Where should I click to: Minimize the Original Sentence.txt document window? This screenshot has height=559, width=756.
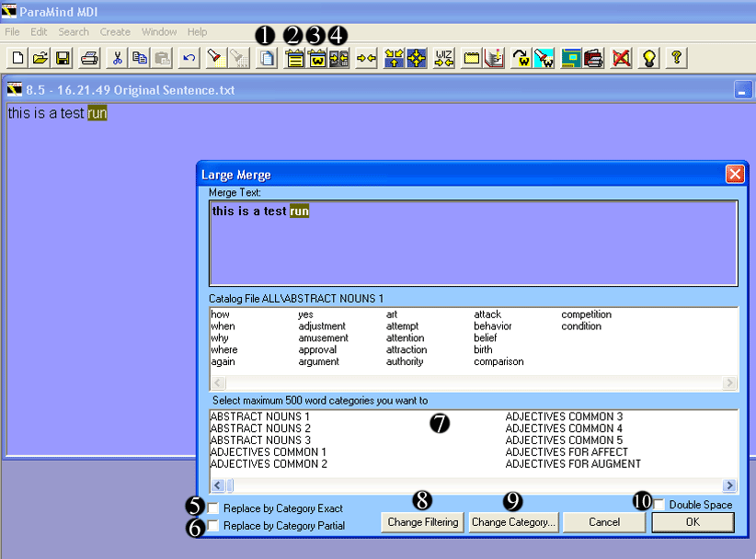pyautogui.click(x=742, y=90)
